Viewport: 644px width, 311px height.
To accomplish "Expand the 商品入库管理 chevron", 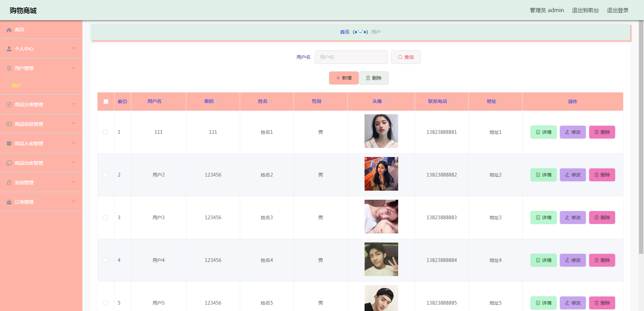I will (74, 143).
